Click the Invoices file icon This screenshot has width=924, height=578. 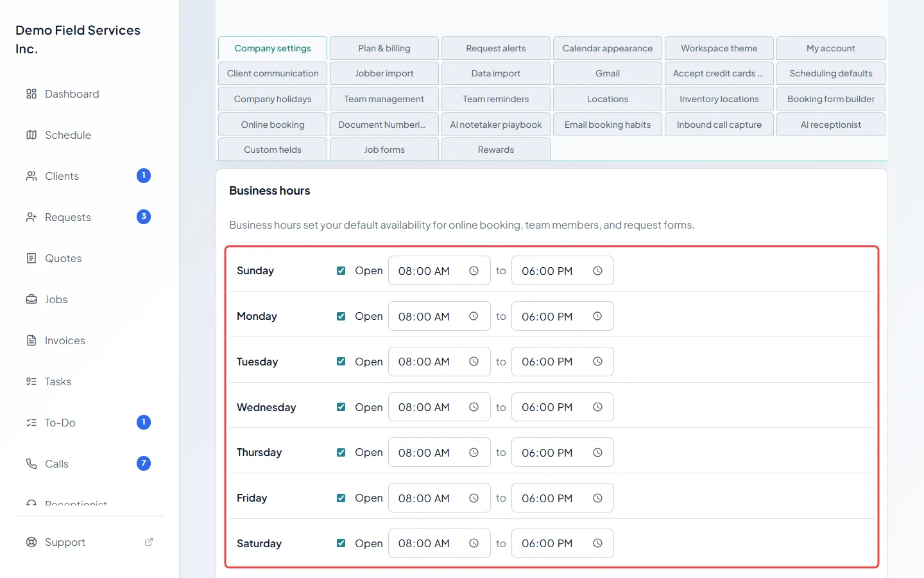(31, 340)
